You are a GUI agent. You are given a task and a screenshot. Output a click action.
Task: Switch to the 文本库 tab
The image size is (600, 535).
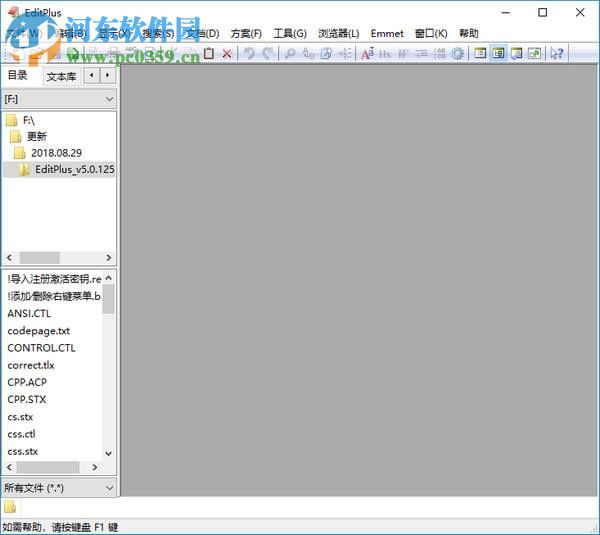coord(61,77)
